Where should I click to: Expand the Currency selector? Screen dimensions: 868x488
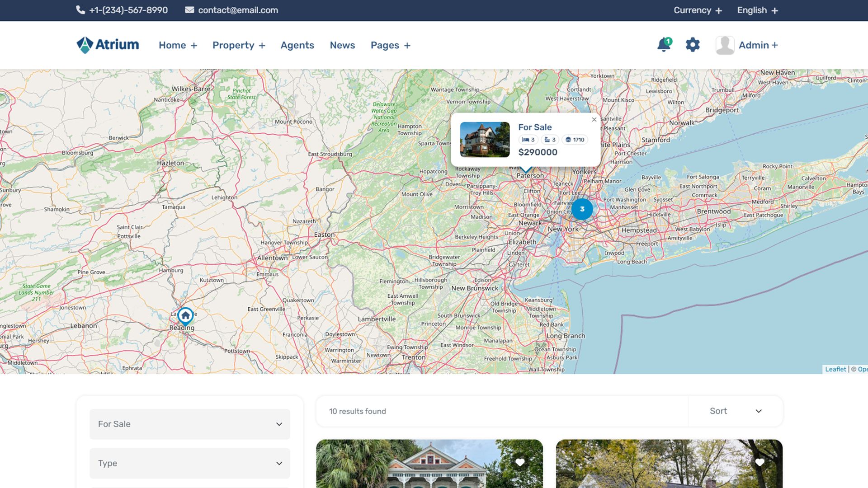coord(698,10)
